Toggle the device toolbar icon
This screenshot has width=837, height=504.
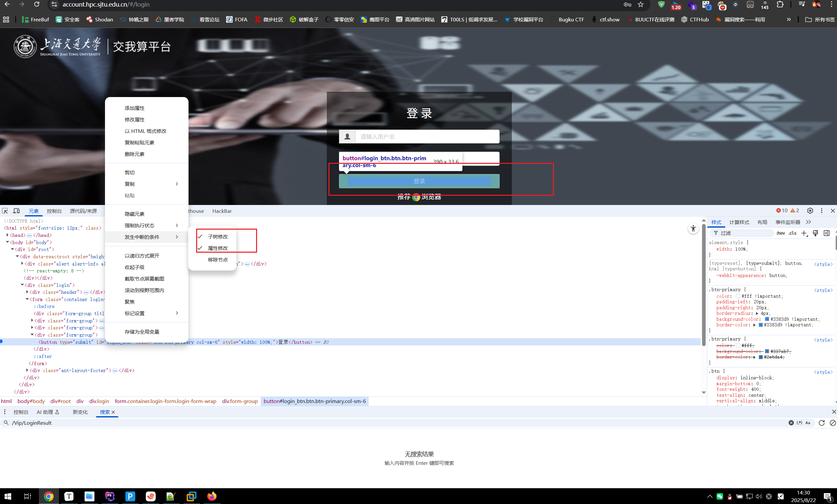coord(16,211)
